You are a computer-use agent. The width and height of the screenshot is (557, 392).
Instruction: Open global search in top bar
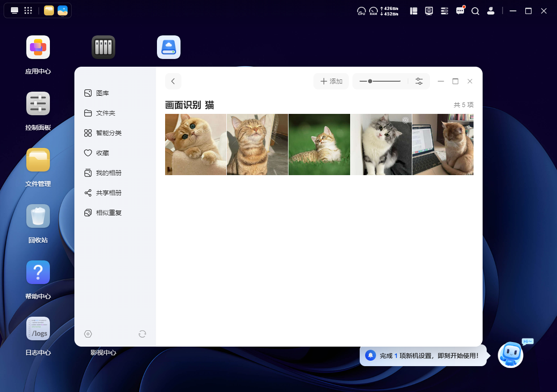pos(475,11)
